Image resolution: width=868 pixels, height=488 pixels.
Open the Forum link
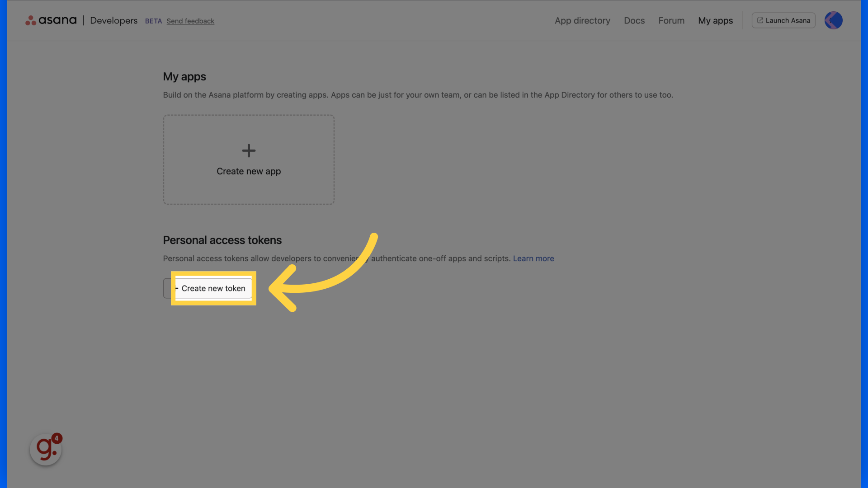[x=671, y=21]
